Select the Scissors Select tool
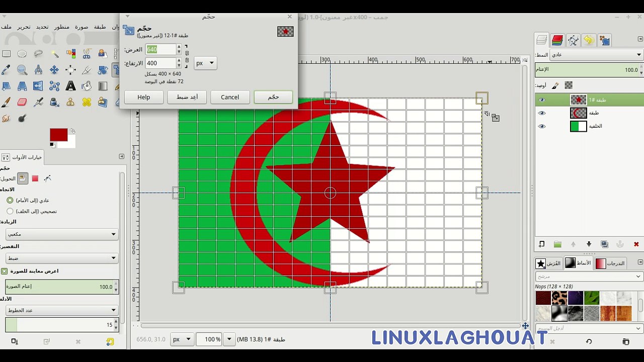The height and width of the screenshot is (362, 644). pyautogui.click(x=87, y=54)
